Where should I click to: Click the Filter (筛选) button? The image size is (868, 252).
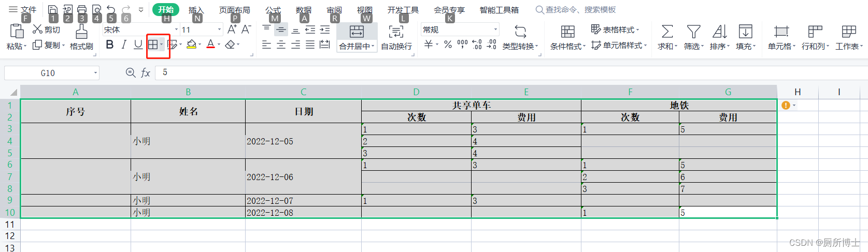(x=693, y=37)
